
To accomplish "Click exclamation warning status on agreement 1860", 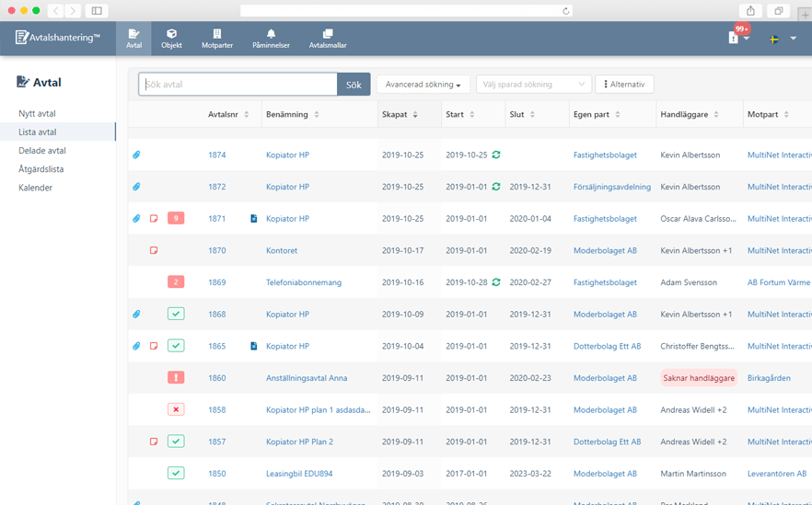I will 176,378.
